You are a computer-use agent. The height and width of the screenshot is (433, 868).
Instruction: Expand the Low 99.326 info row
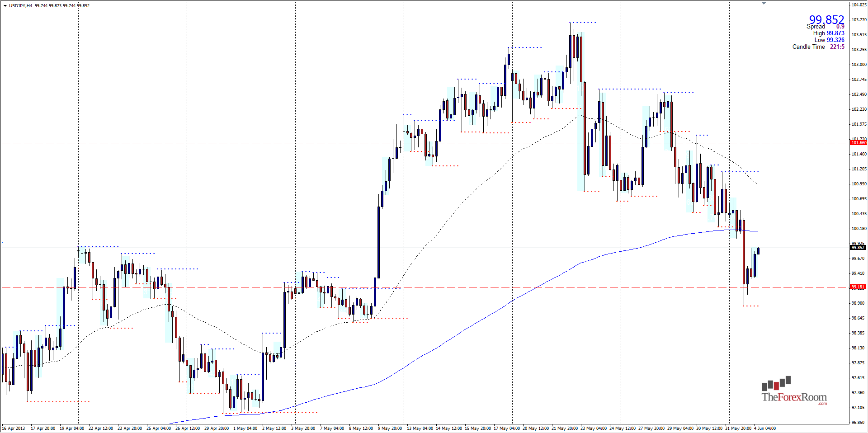(836, 40)
